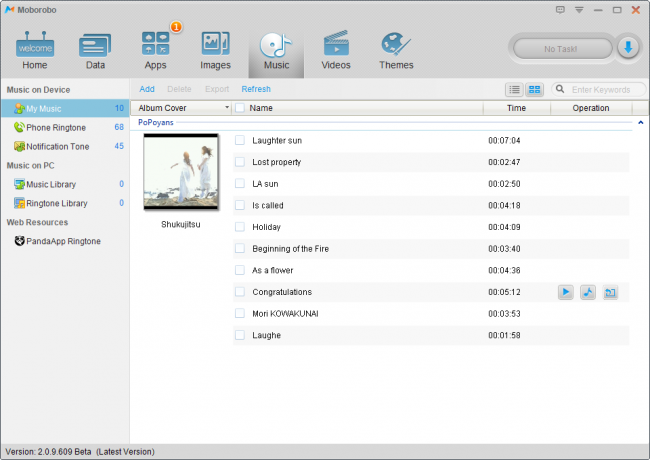This screenshot has width=650, height=460.
Task: Click the Operation column header
Action: tap(591, 108)
